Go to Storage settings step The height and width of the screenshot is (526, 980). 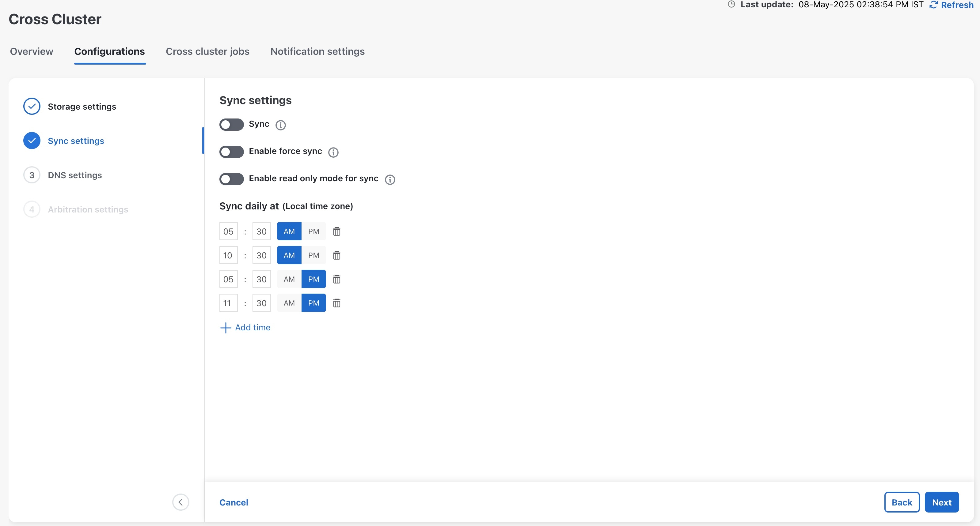[x=82, y=107]
